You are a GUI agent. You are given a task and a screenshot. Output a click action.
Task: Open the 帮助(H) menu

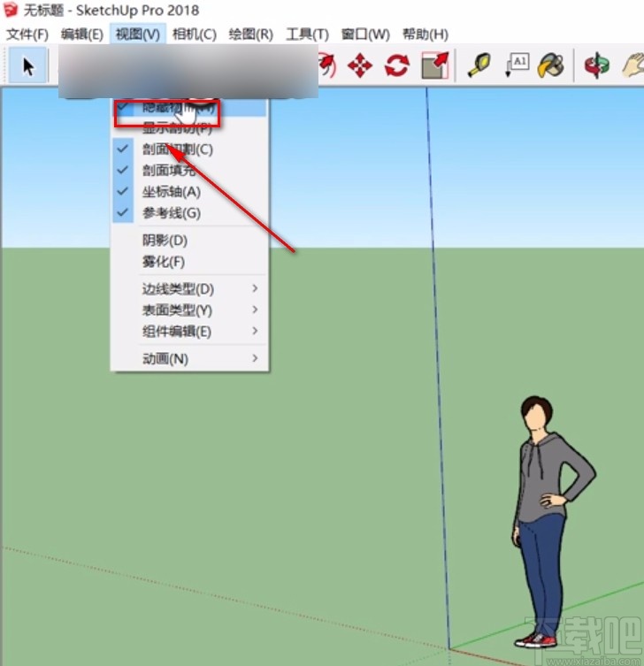(425, 34)
